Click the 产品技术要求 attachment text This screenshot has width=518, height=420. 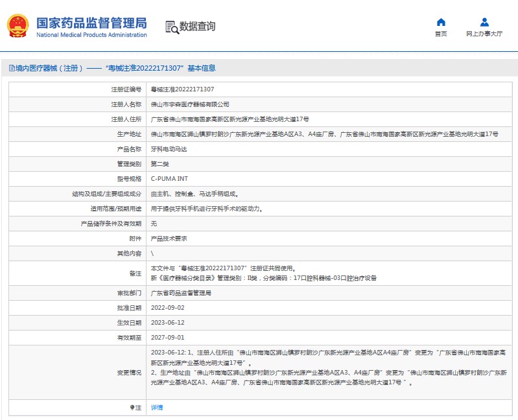[169, 239]
